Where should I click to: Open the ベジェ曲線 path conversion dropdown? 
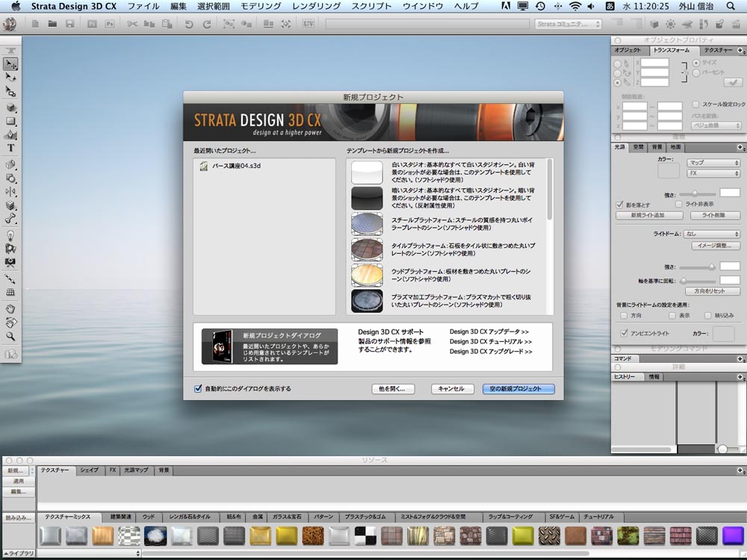pos(716,125)
